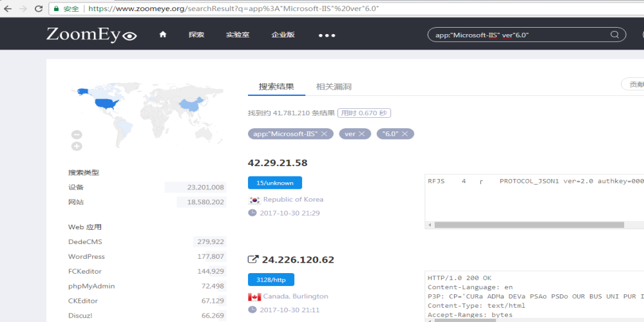Click the HTTP/1.0 200 OK banner text
This screenshot has width=644, height=322.
tap(459, 278)
